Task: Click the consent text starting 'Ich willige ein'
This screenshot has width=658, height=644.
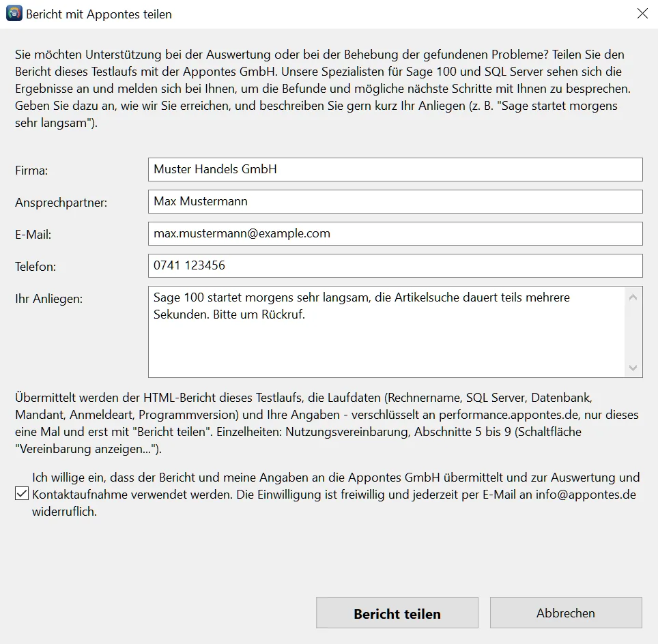Action: [336, 494]
